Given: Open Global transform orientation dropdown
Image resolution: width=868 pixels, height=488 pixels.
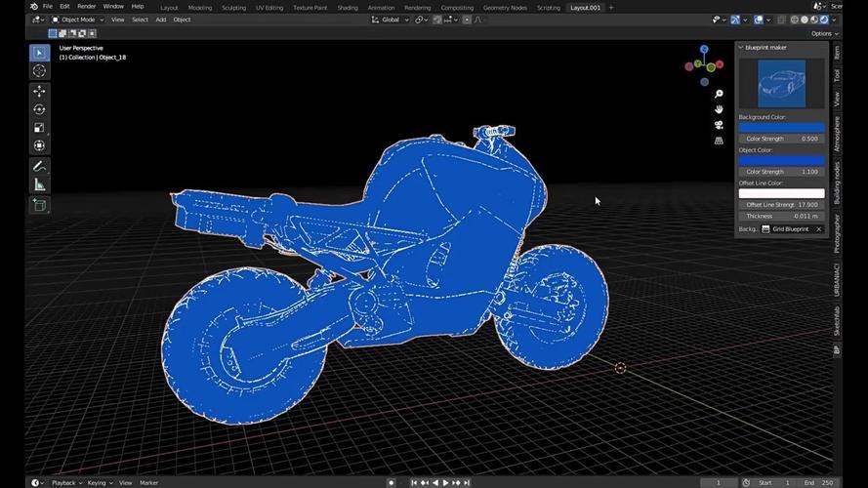Looking at the screenshot, I should 391,20.
